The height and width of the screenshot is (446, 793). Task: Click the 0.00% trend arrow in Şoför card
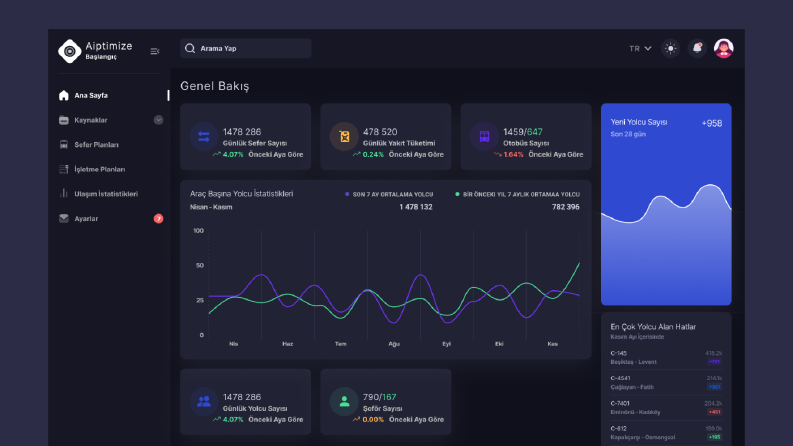click(357, 419)
